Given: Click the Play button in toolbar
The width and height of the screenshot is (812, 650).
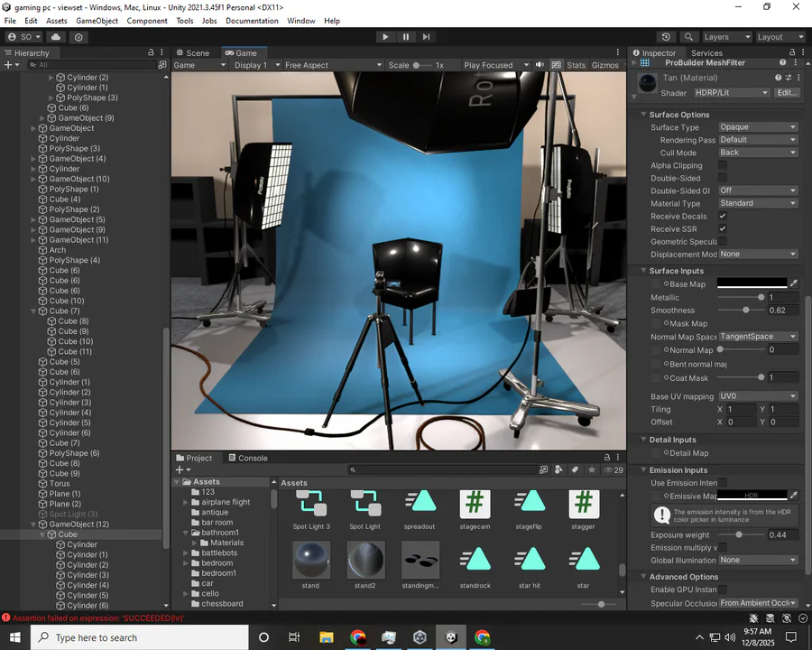Looking at the screenshot, I should 384,37.
